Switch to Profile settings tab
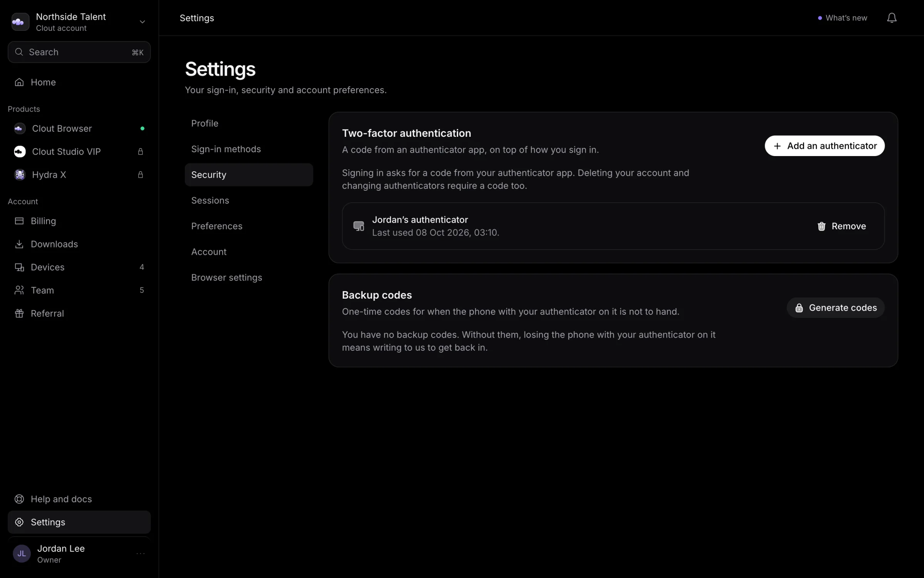The image size is (924, 578). pyautogui.click(x=249, y=123)
